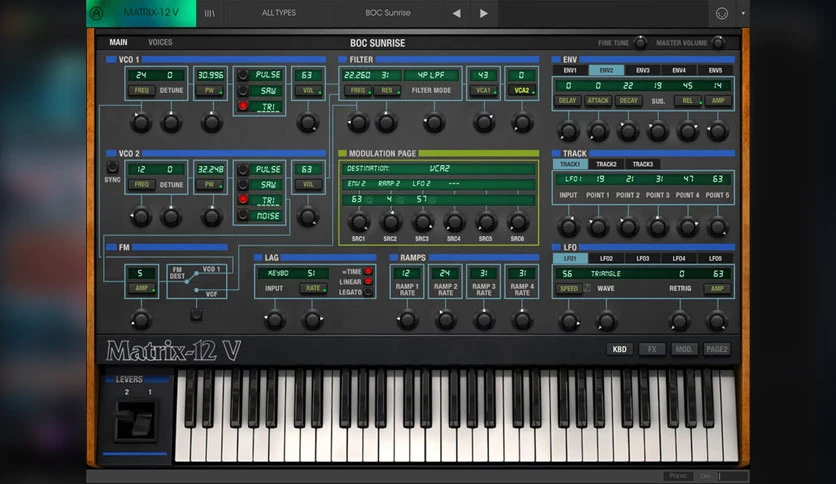Open the TRACK input LFO1 selector
836x484 pixels.
(x=573, y=179)
